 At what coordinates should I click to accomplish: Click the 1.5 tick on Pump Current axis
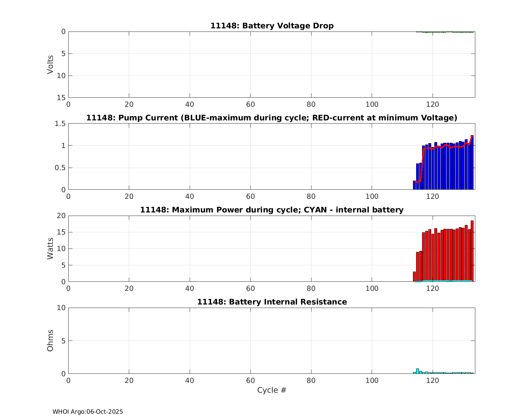[x=61, y=124]
